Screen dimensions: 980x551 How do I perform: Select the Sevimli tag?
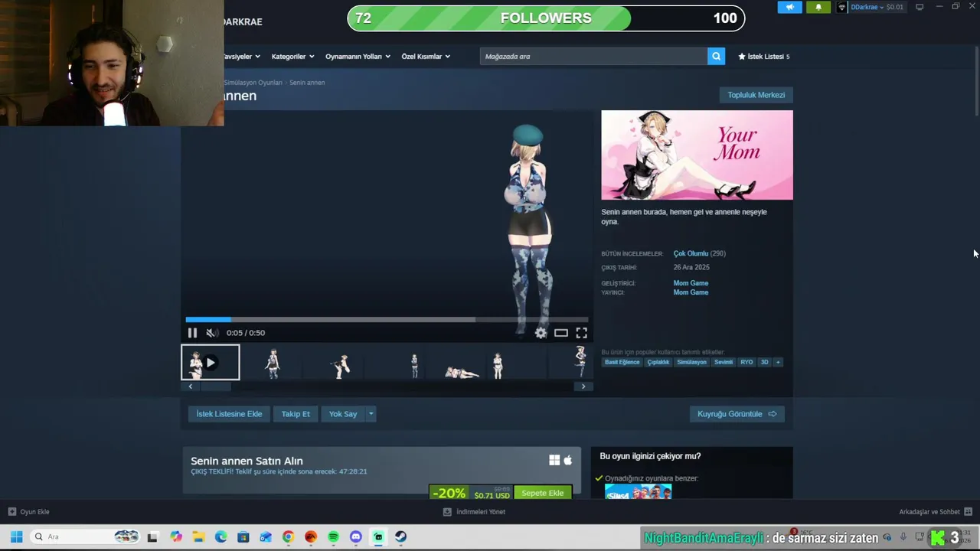click(x=724, y=362)
